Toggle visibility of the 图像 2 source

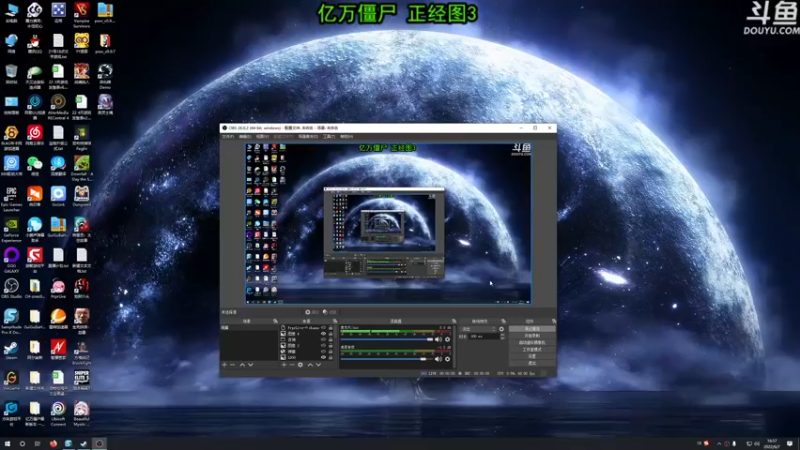coord(323,346)
